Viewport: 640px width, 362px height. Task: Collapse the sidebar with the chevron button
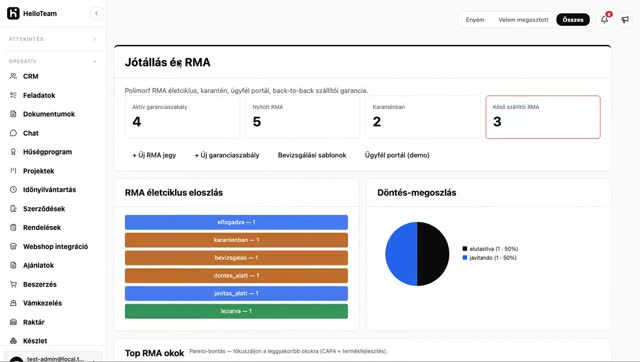point(96,13)
